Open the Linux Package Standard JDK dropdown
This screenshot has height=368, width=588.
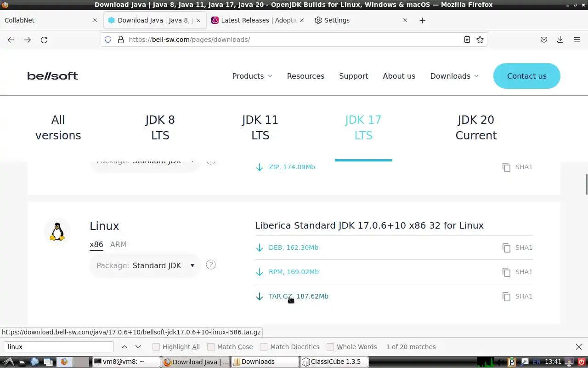coord(145,265)
